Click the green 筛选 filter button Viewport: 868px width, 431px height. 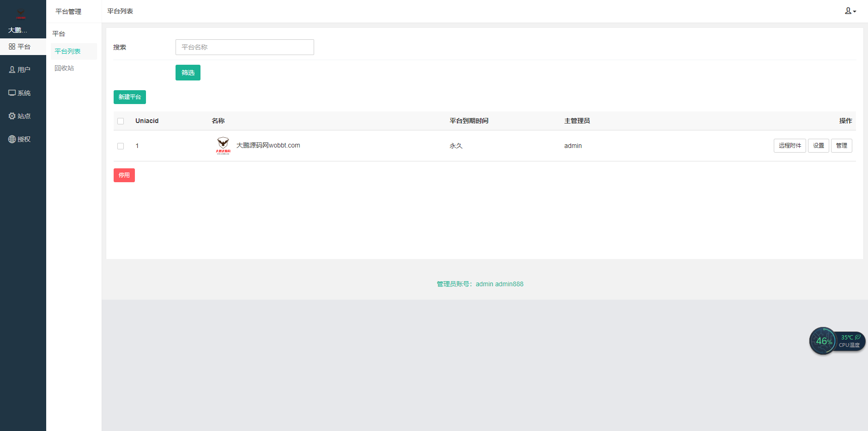[x=188, y=73]
